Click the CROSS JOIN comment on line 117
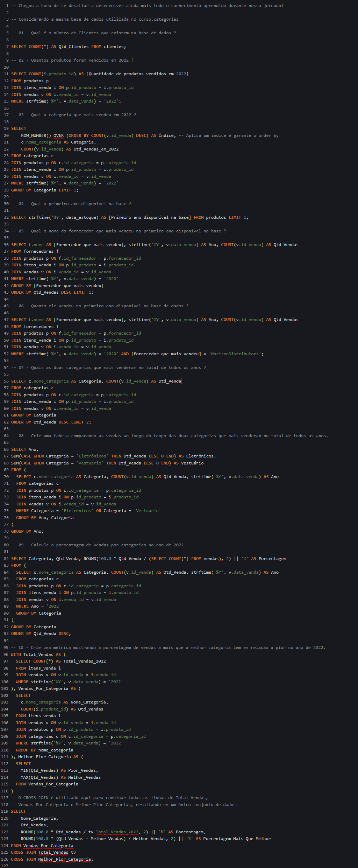This screenshot has width=358, height=868. pos(109,798)
